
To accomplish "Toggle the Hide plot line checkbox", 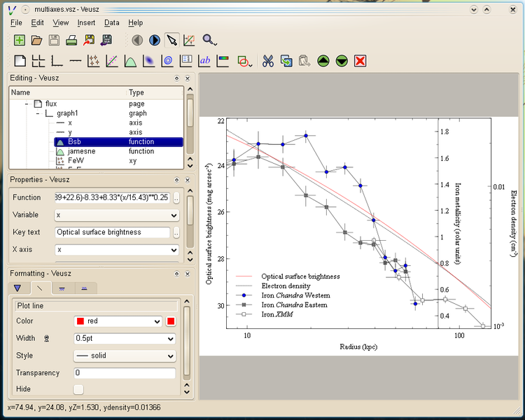I will (x=78, y=389).
